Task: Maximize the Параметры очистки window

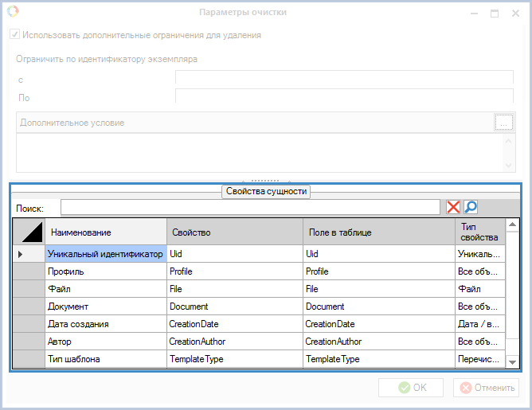Action: (x=495, y=13)
